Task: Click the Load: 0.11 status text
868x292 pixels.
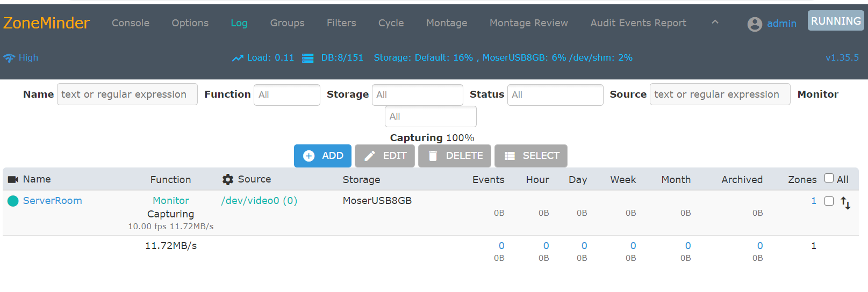Action: click(270, 57)
